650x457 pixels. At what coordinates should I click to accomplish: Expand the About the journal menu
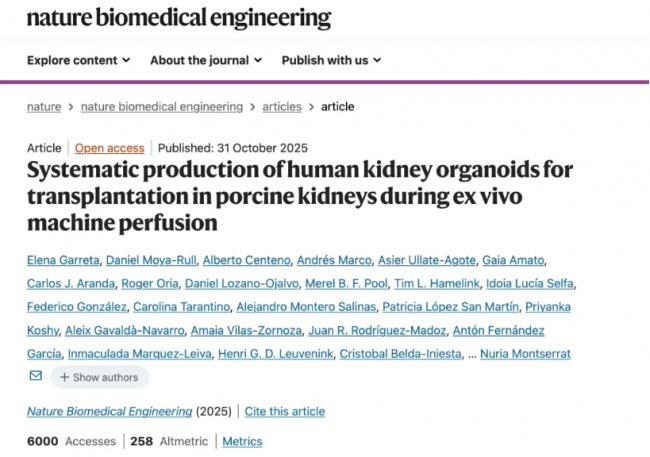206,60
